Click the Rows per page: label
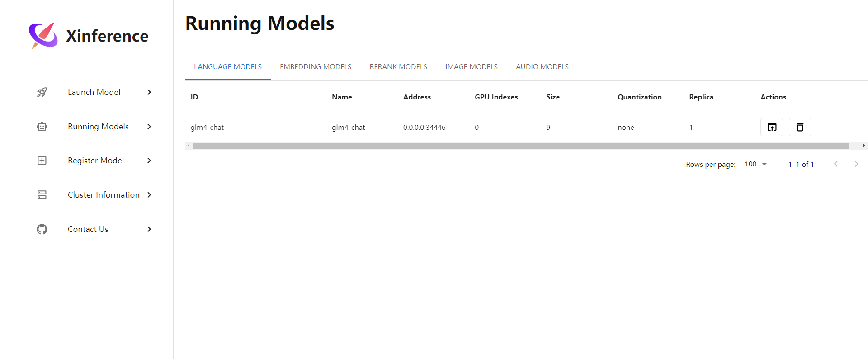The image size is (868, 359). coord(711,165)
